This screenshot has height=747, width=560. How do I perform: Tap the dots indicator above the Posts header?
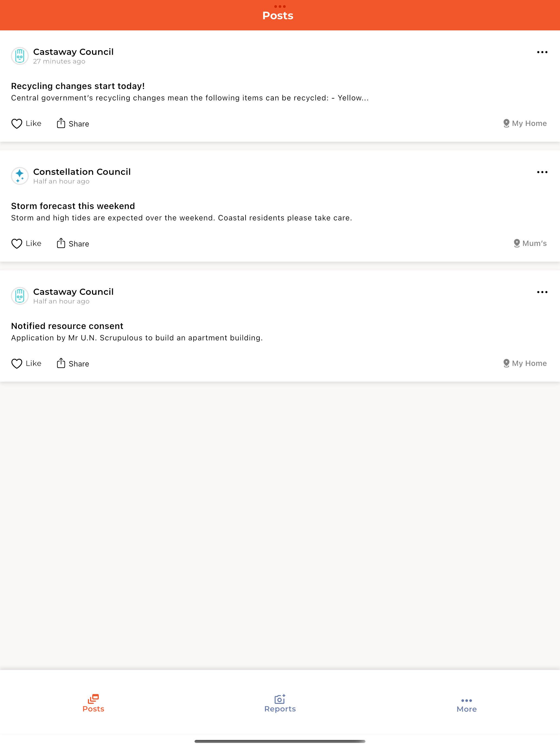pos(280,6)
